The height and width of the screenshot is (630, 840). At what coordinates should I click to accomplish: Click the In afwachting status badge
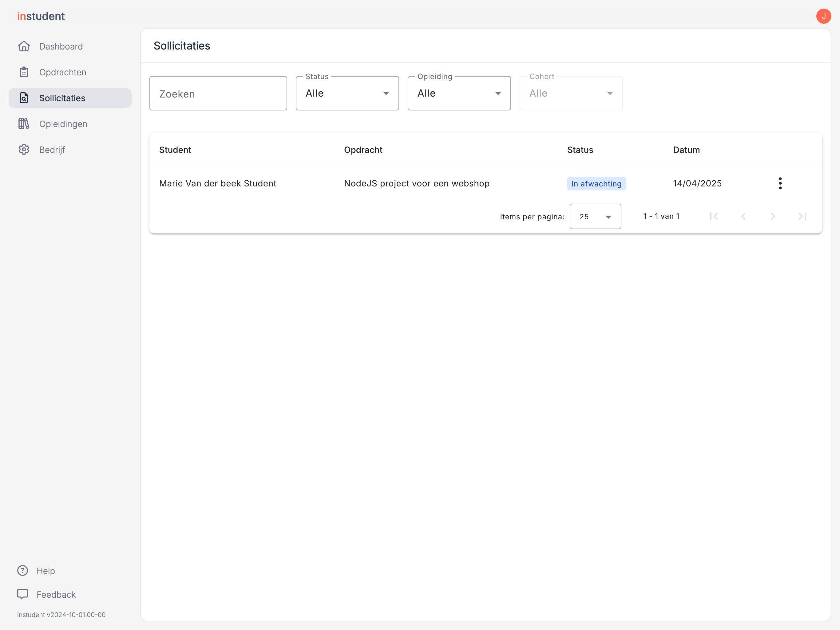click(x=596, y=184)
